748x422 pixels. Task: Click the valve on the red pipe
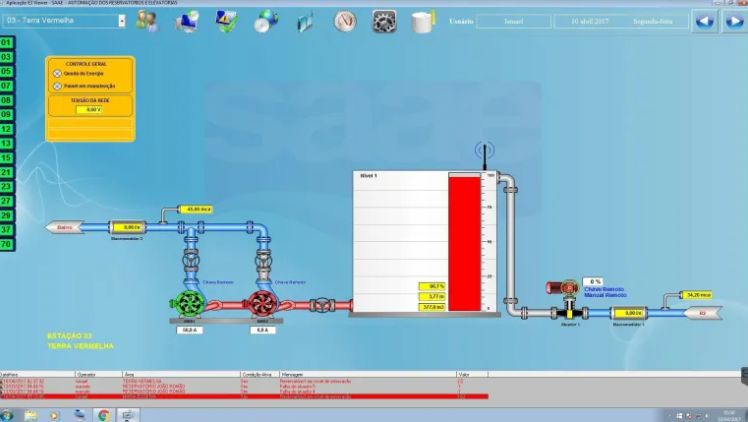pyautogui.click(x=320, y=304)
